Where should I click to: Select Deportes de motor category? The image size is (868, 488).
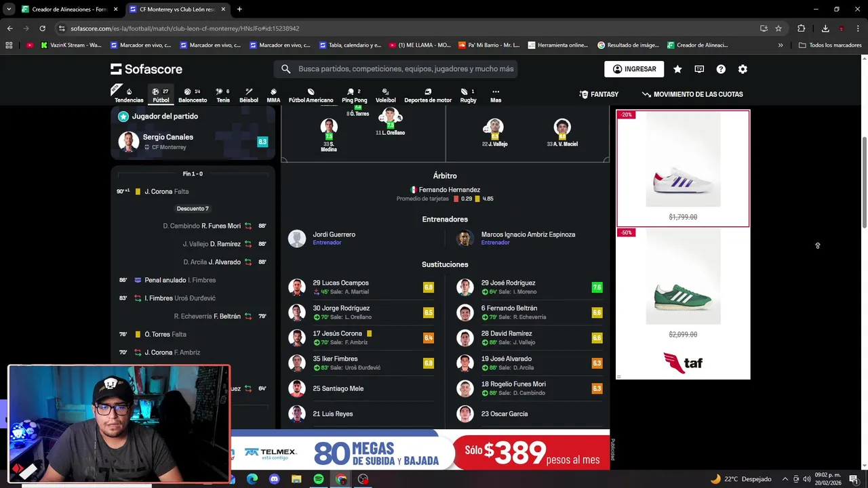(x=428, y=96)
